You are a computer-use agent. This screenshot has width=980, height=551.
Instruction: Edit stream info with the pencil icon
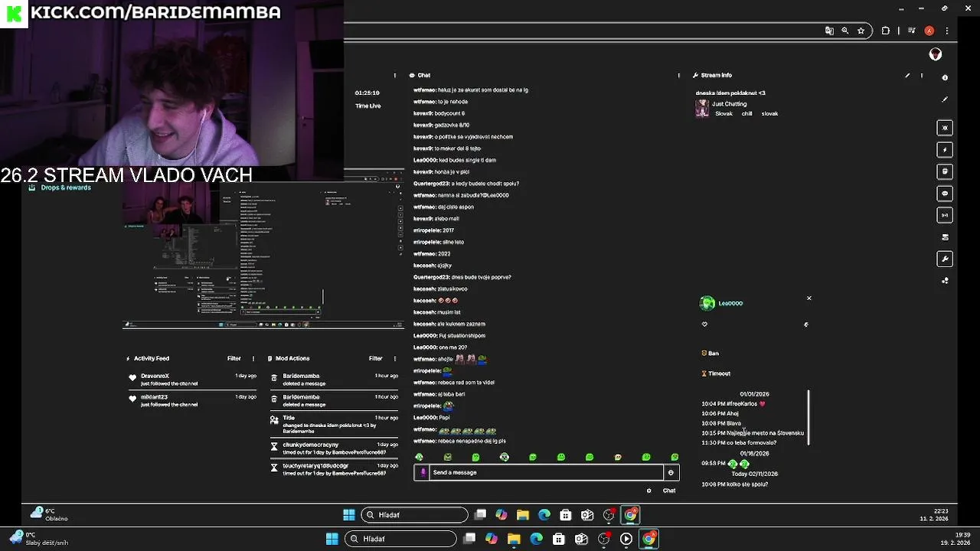(907, 75)
